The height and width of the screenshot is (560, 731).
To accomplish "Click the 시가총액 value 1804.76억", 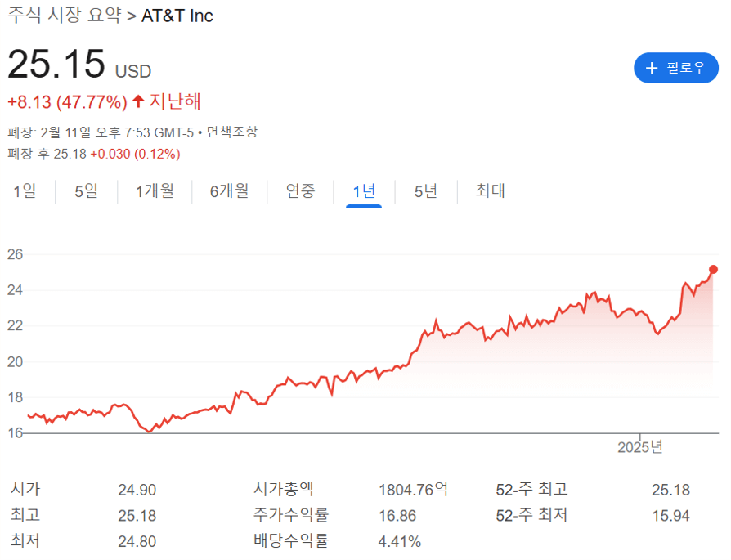I will pyautogui.click(x=413, y=490).
